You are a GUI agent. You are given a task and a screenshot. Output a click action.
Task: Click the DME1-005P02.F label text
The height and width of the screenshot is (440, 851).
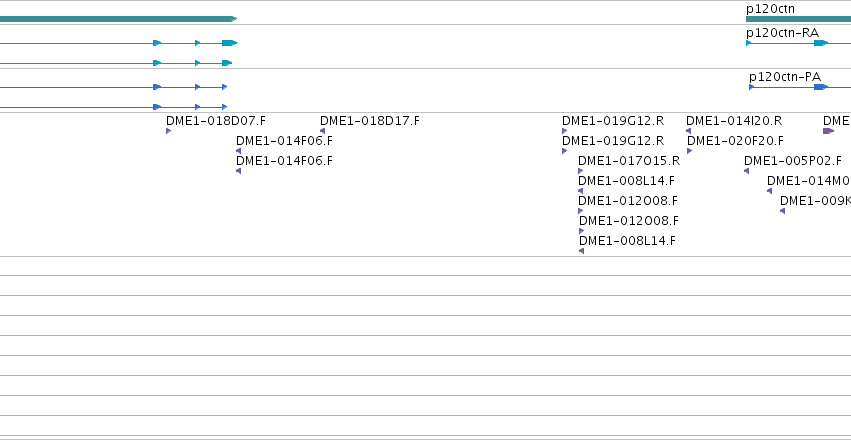pos(792,161)
